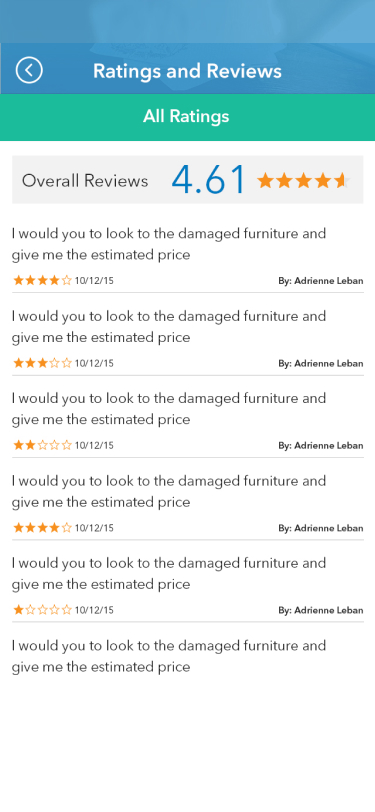
Task: Tap the four-star rating of fourth review
Action: click(42, 528)
